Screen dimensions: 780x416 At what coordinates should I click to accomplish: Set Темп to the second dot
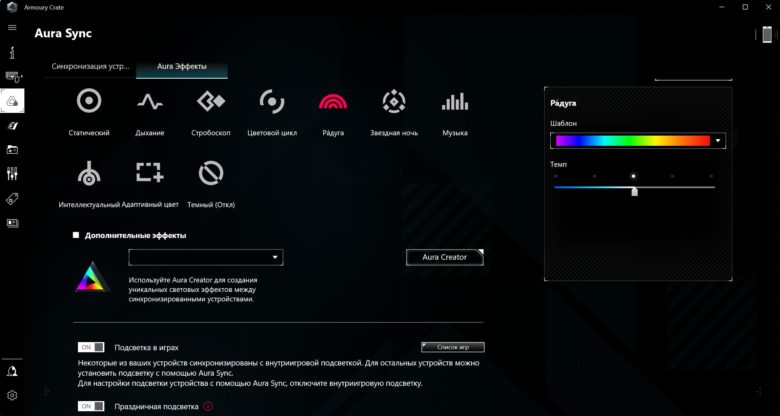[x=594, y=176]
